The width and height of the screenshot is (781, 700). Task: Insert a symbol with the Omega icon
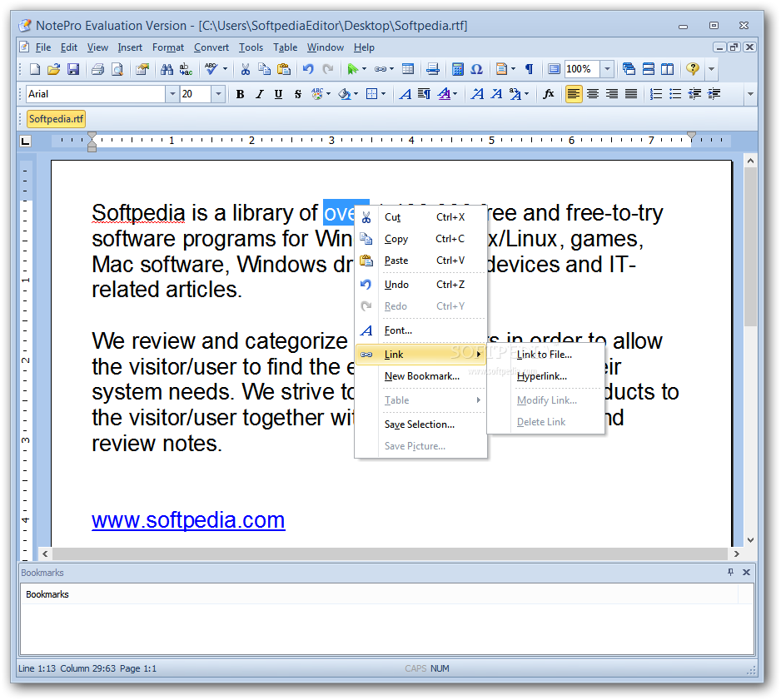[476, 69]
